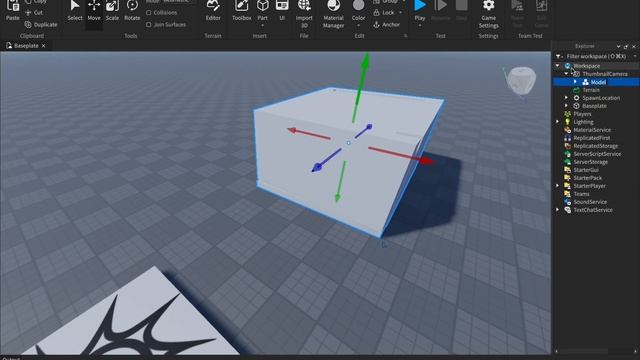The height and width of the screenshot is (360, 640).
Task: Select Teams in Explorer
Action: point(581,194)
